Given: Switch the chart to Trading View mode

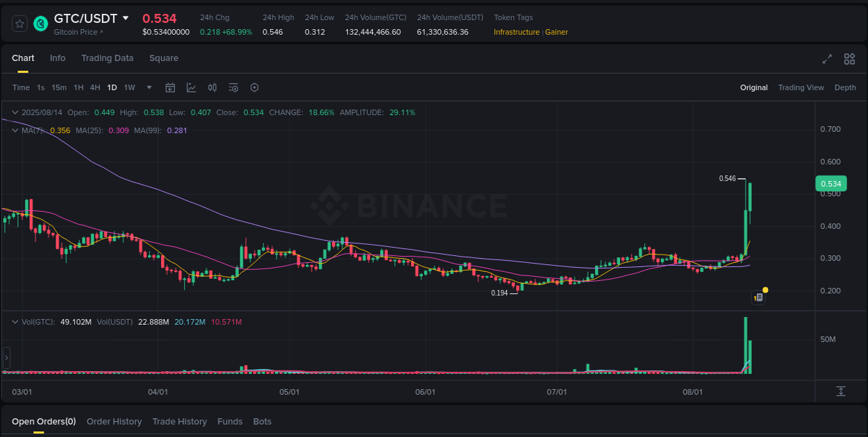Looking at the screenshot, I should coord(801,87).
